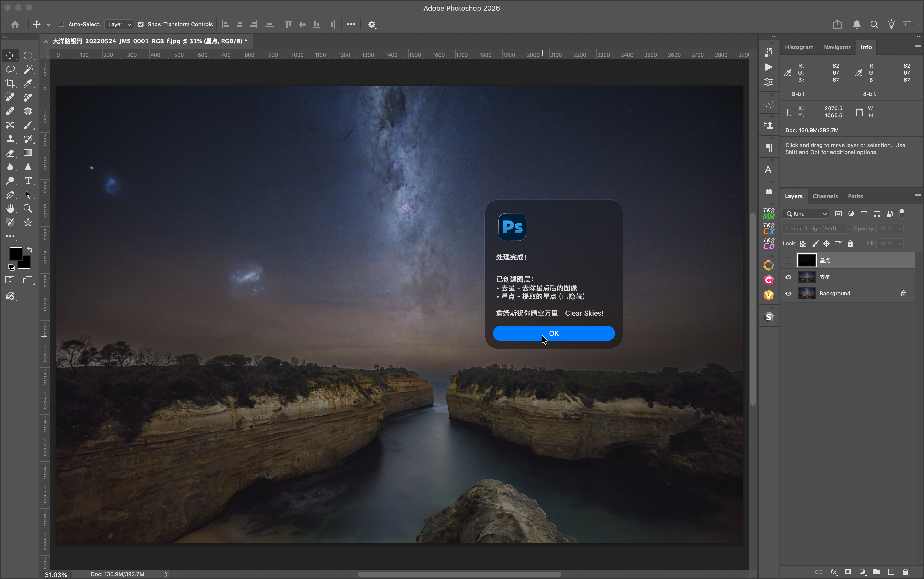
Task: Select the 去星 layer thumbnail
Action: [x=806, y=277]
